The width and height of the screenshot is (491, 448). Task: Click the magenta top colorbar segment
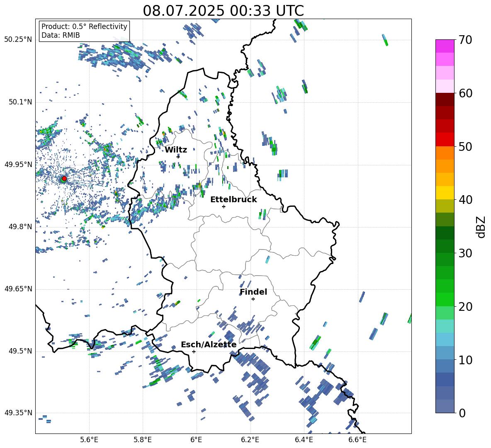pos(445,46)
